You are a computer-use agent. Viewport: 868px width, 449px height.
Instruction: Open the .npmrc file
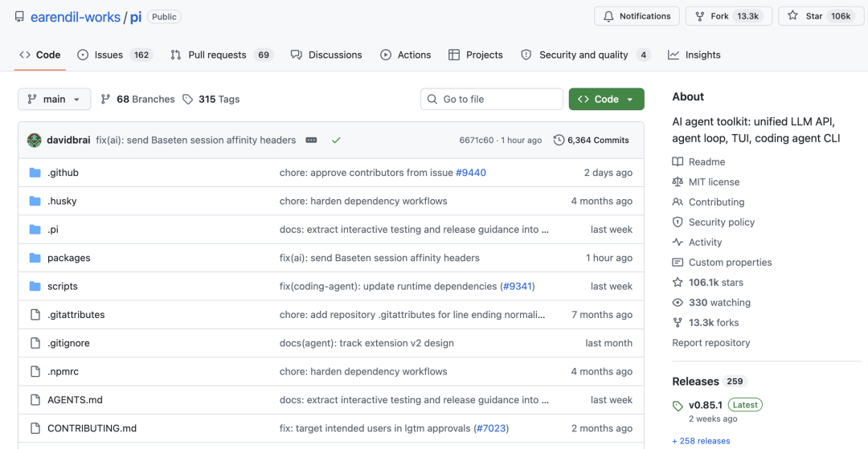click(x=63, y=372)
